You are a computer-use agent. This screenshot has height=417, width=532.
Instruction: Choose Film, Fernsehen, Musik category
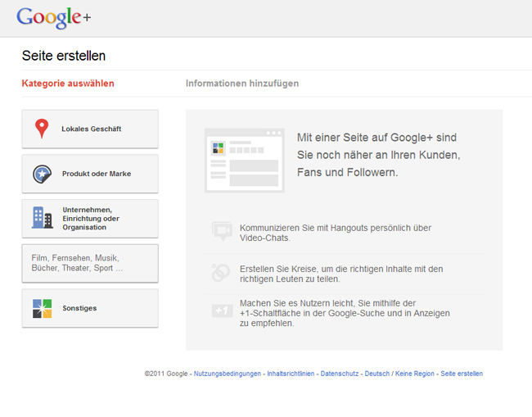pyautogui.click(x=90, y=264)
